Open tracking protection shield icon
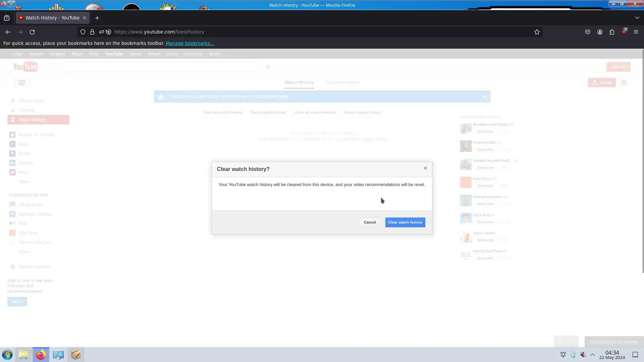The image size is (644, 362). [83, 32]
